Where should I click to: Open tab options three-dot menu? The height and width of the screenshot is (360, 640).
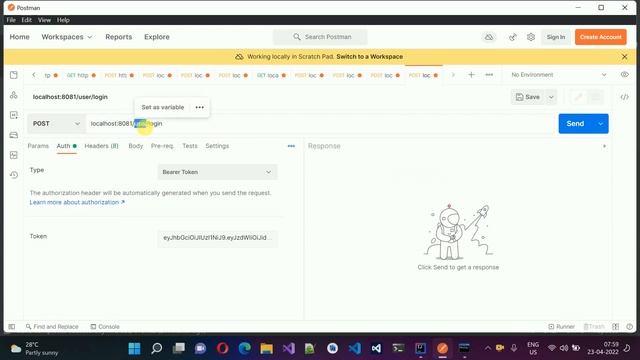pyautogui.click(x=489, y=75)
